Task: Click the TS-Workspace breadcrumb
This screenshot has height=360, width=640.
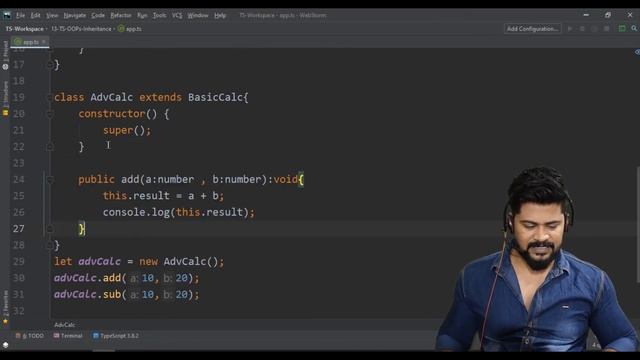Action: point(24,29)
